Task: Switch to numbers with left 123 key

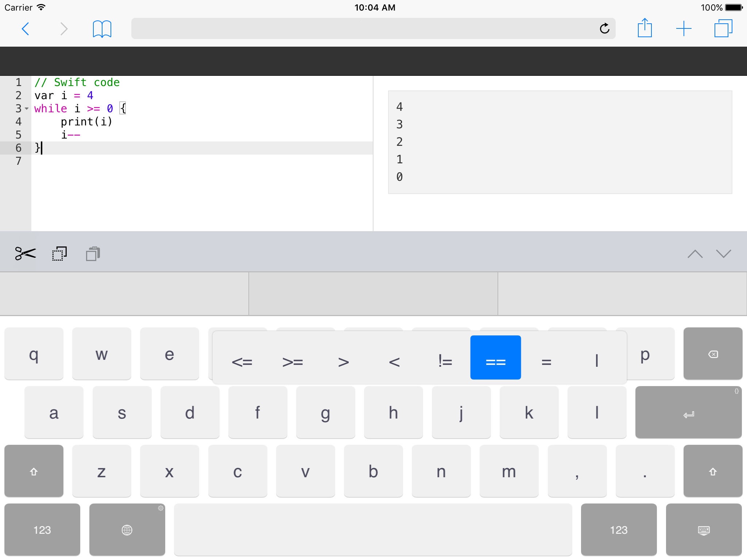Action: coord(42,530)
